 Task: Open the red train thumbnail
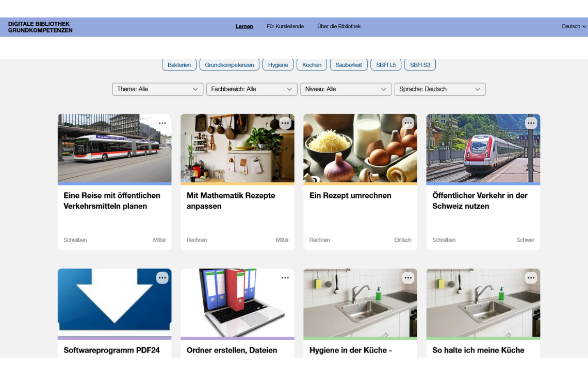click(x=483, y=148)
